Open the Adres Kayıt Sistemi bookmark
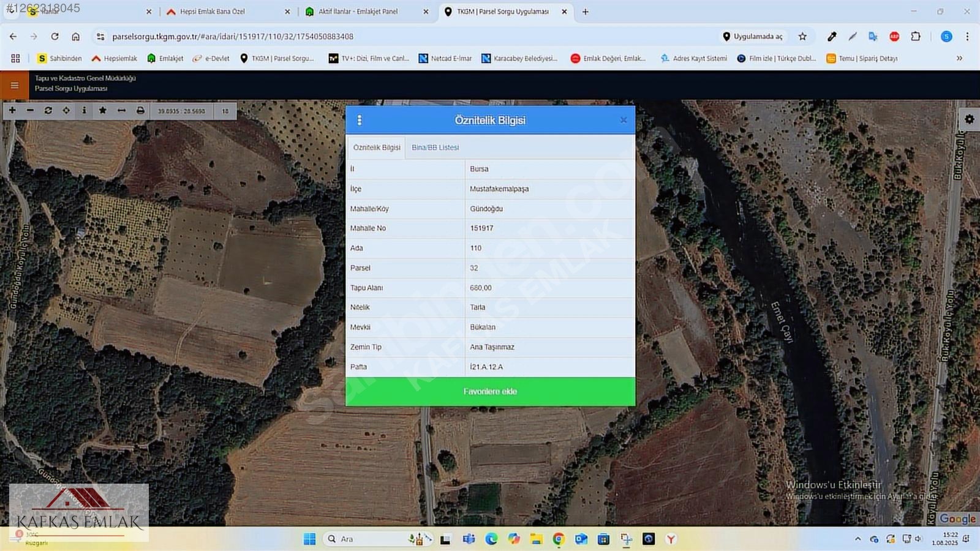 (694, 58)
